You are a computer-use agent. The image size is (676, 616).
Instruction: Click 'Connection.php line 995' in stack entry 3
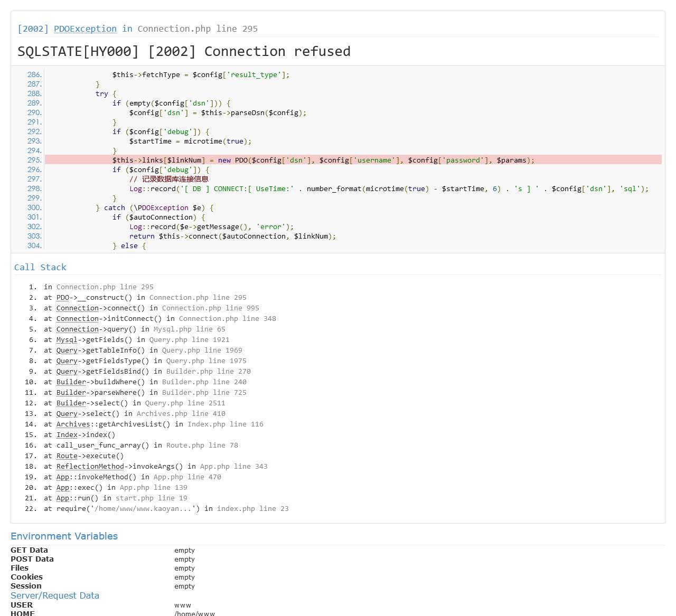[x=211, y=308]
